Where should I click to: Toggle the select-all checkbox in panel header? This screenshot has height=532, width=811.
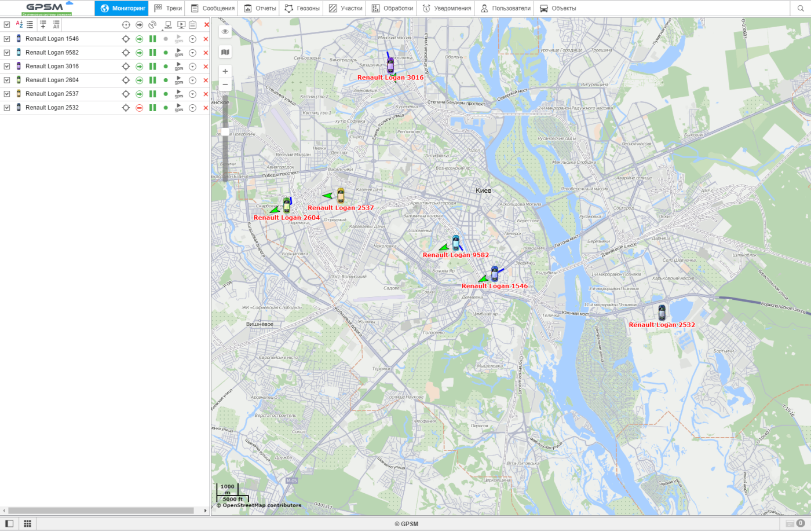click(7, 24)
